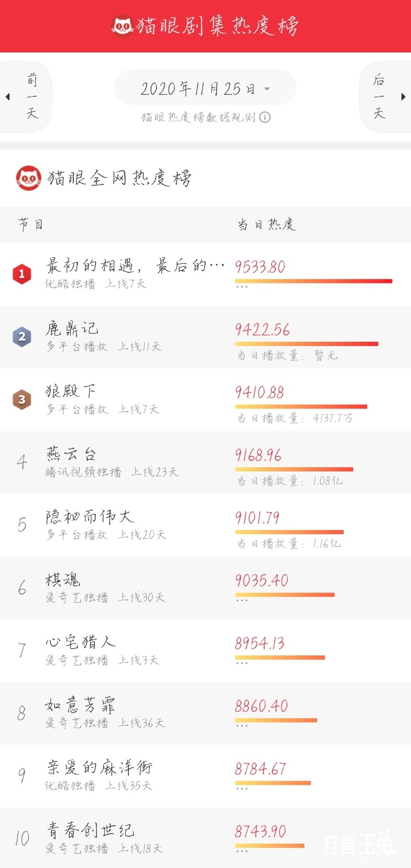Screen dimensions: 411x868
Task: Expand the ellipsis under 9533.80 heat score
Action: pos(242,287)
